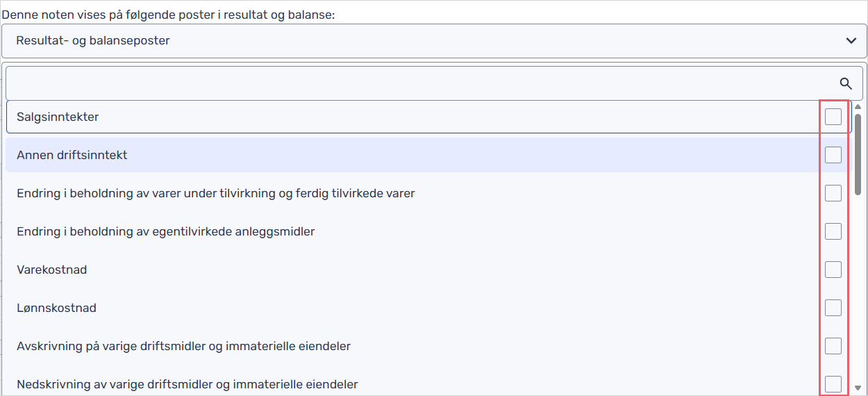
Task: Choose the Annen driftsinntekt entry
Action: click(x=428, y=155)
